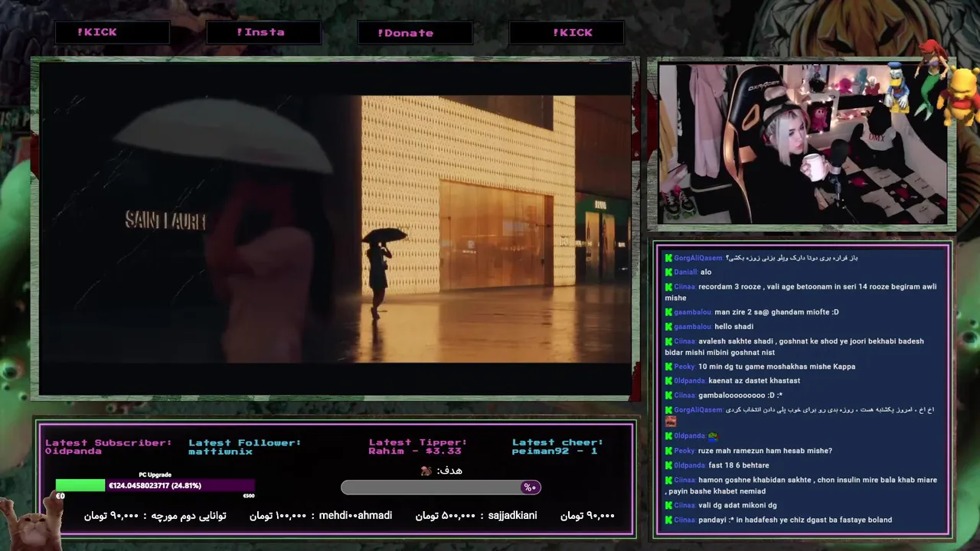Click the "توانایی دوم مورچه" ticker entry
This screenshot has width=980, height=551.
pos(189,516)
